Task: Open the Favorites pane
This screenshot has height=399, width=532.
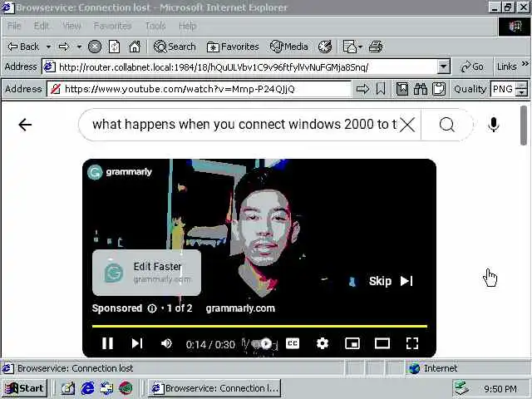Action: pos(233,47)
